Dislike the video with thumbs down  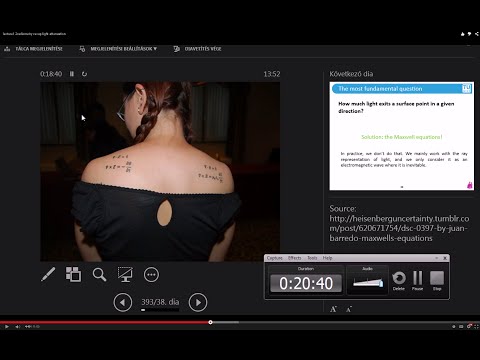[x=469, y=34]
